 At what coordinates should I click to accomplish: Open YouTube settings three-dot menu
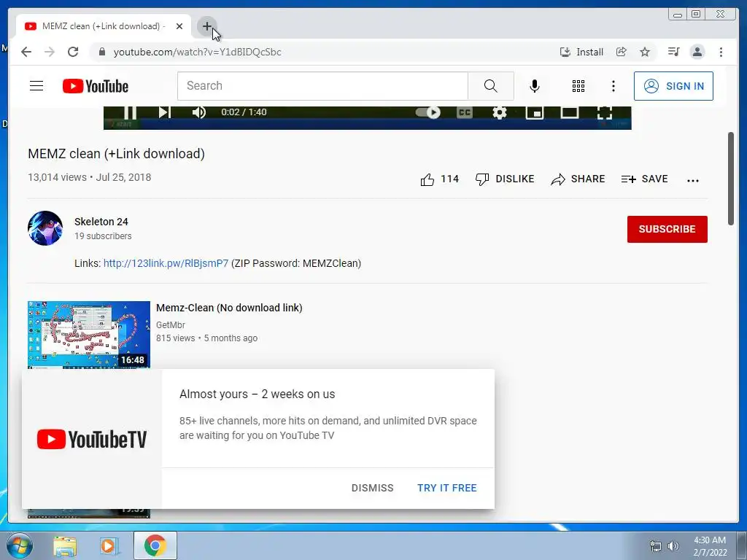[x=613, y=86]
